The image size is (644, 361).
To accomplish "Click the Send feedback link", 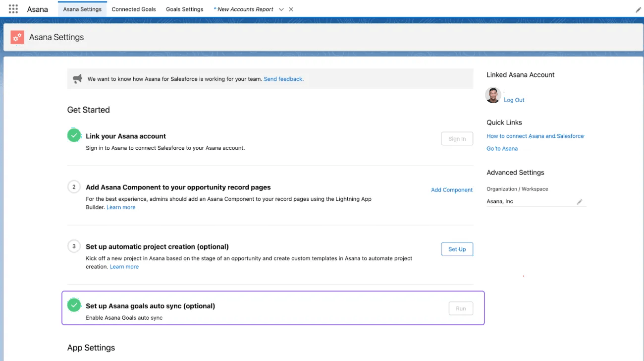I will tap(283, 78).
